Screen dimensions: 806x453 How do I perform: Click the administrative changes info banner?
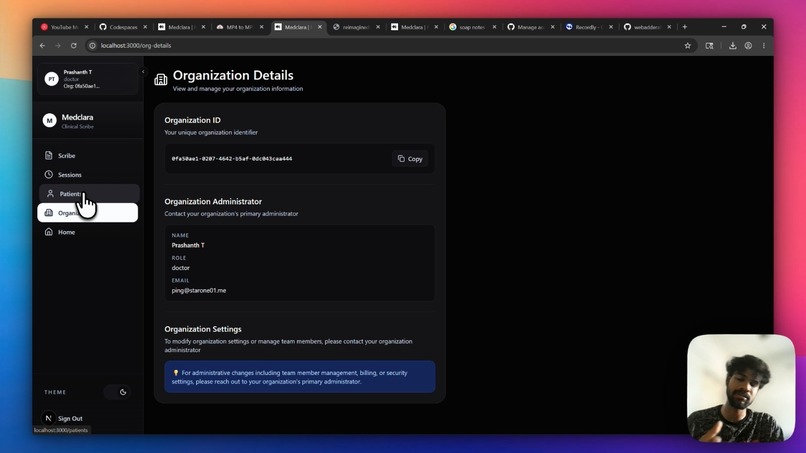(300, 377)
